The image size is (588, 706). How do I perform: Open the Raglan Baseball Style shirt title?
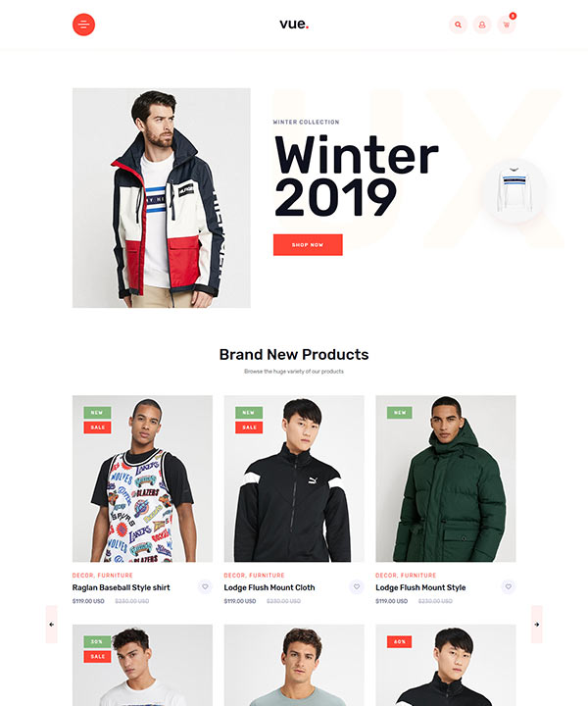[x=121, y=587]
